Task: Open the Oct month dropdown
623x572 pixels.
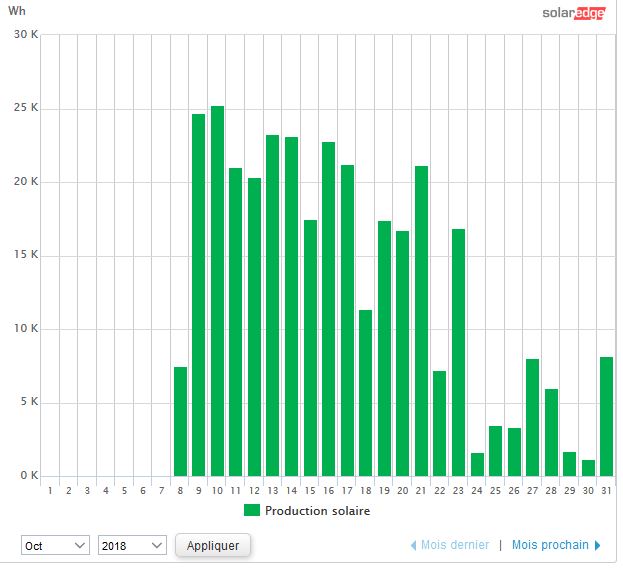Action: point(56,545)
